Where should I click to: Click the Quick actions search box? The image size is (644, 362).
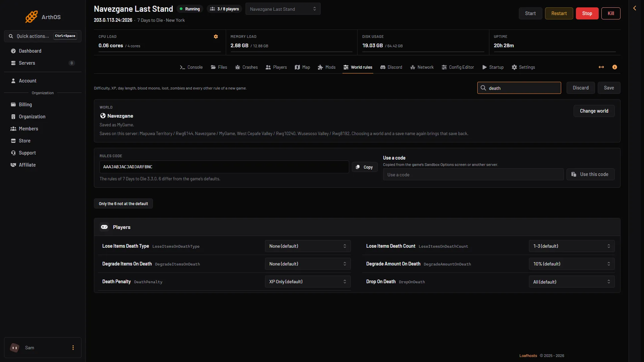pos(43,36)
